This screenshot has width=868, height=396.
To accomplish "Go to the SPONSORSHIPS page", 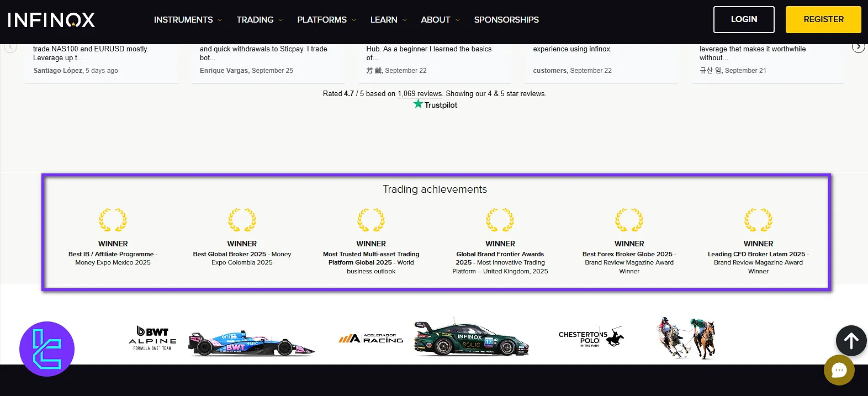I will click(x=506, y=20).
